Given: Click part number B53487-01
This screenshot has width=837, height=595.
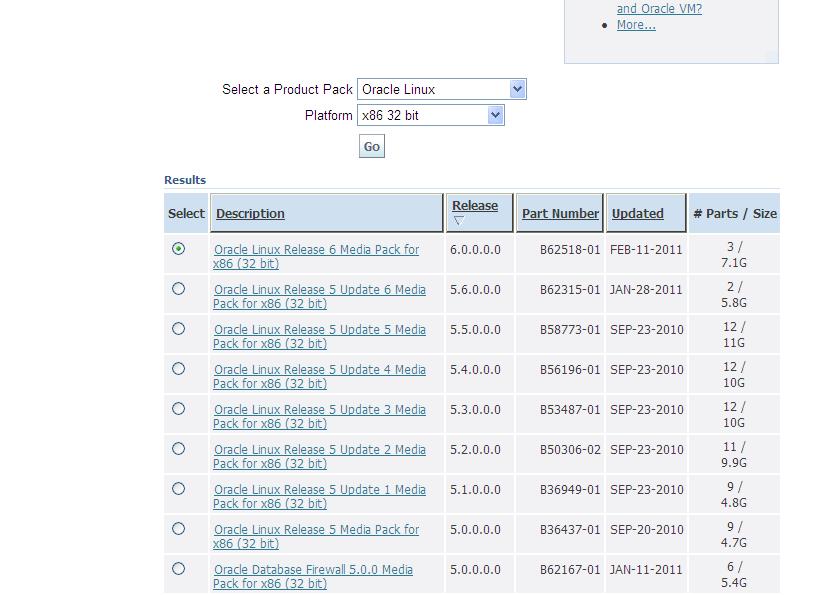Looking at the screenshot, I should point(570,410).
